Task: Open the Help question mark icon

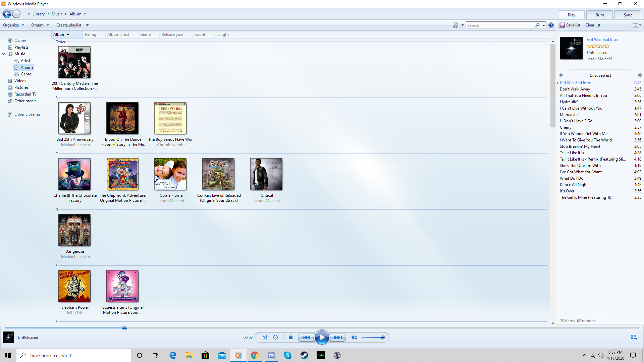Action: click(x=551, y=25)
